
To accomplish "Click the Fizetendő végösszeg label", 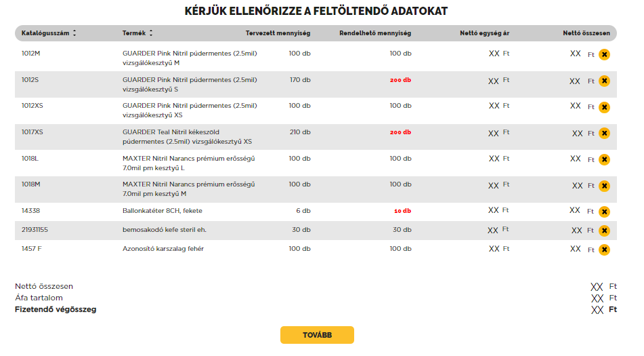I will 56,310.
